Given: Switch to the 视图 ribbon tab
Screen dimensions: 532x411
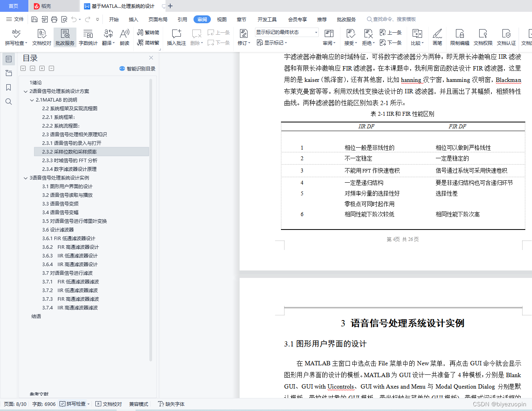Looking at the screenshot, I should click(221, 19).
